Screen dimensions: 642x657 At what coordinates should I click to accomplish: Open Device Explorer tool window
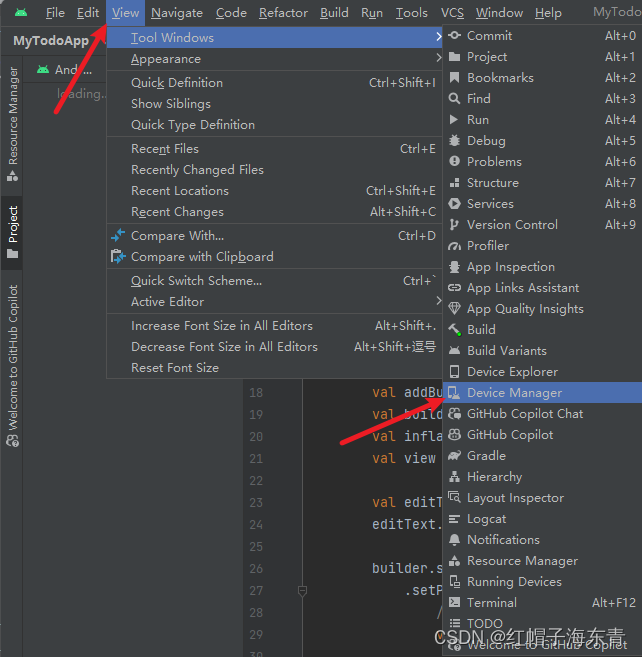[x=542, y=372]
